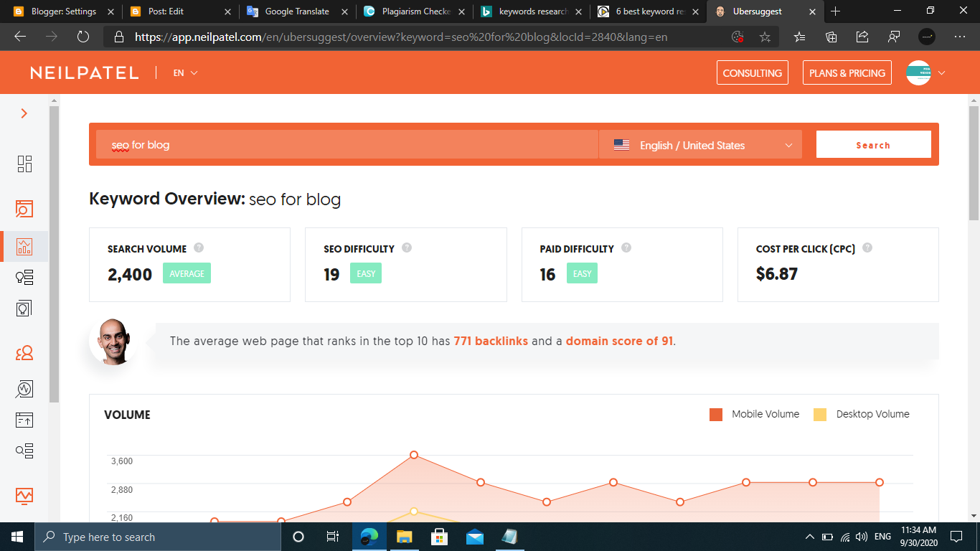Click the browser refresh icon
This screenshot has width=980, height=551.
click(x=83, y=37)
